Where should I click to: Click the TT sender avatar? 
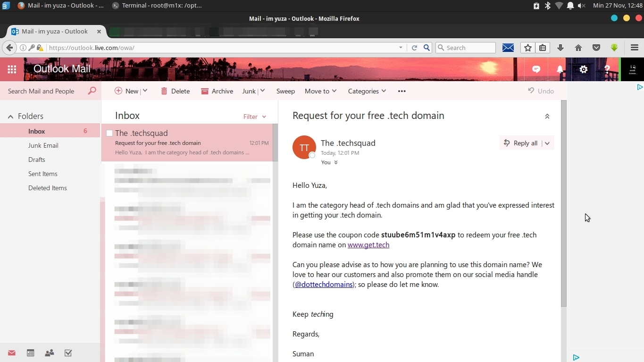click(304, 147)
